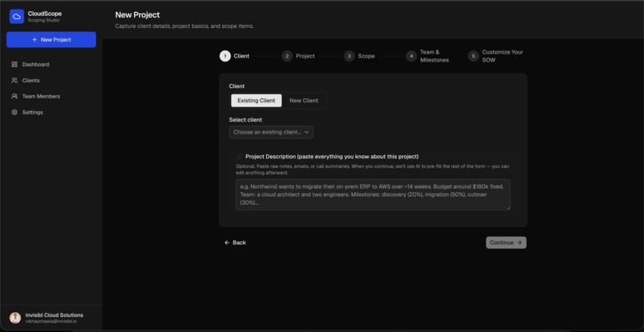The width and height of the screenshot is (644, 332).
Task: Select step 5 circle for Customize Your SOW
Action: (473, 56)
